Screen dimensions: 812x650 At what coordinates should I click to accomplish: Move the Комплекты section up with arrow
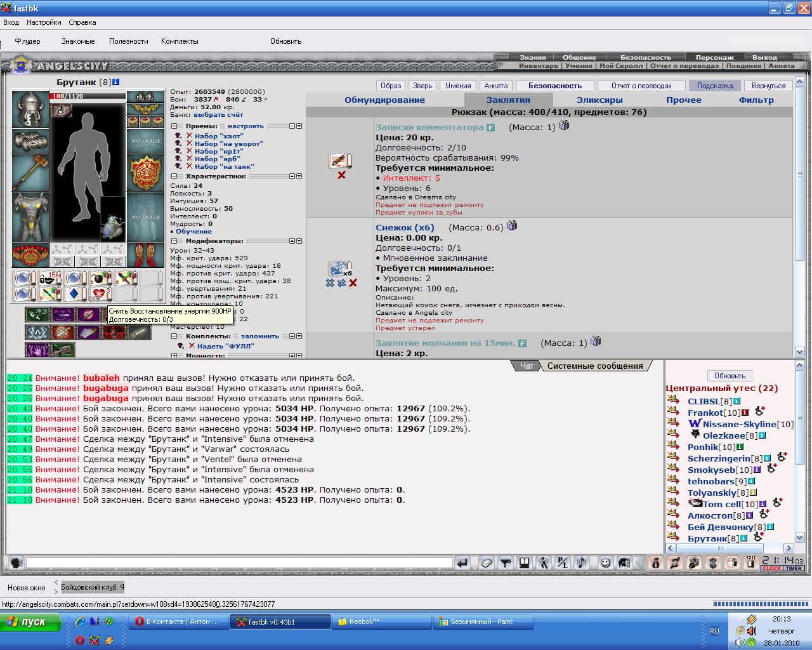[292, 336]
